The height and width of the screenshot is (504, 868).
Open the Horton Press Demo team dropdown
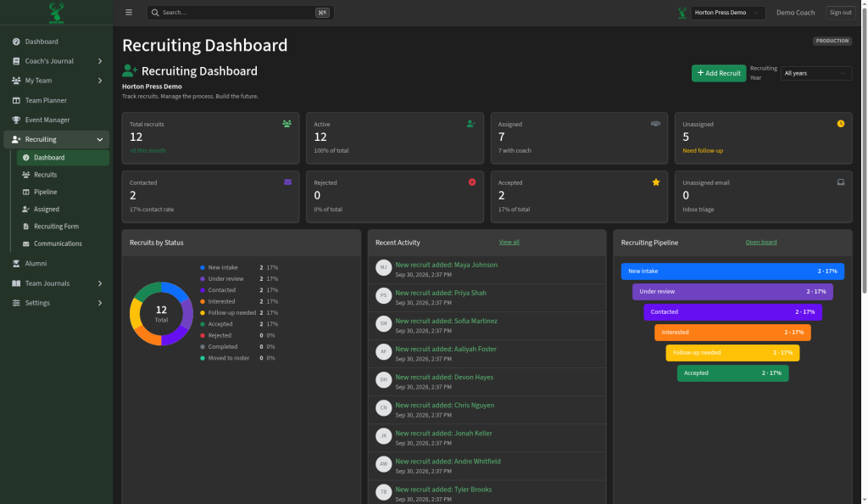point(728,12)
